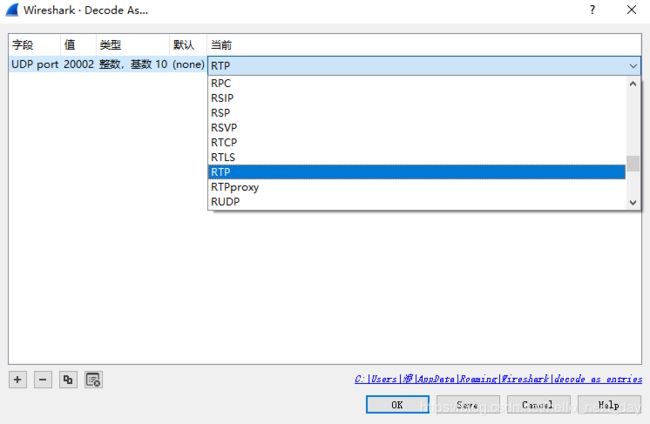This screenshot has height=424, width=650.
Task: Remove selected entry with minus button
Action: pos(43,379)
